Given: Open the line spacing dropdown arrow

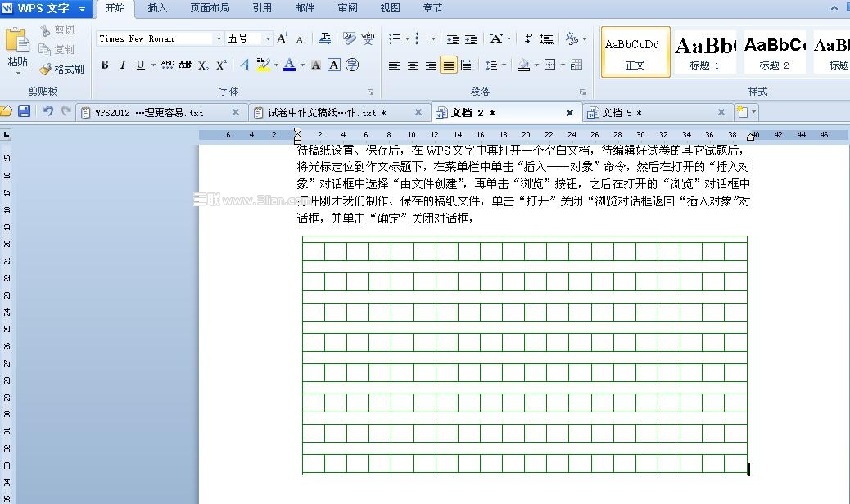Looking at the screenshot, I should pyautogui.click(x=504, y=65).
